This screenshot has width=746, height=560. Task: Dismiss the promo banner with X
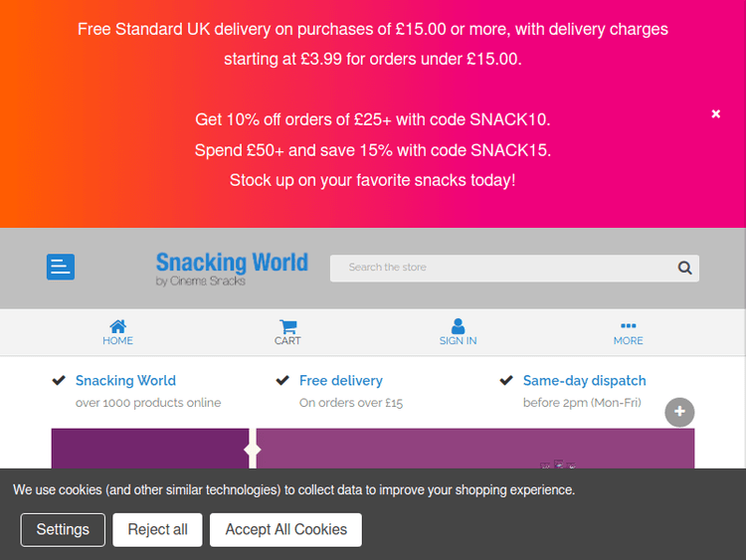click(716, 114)
